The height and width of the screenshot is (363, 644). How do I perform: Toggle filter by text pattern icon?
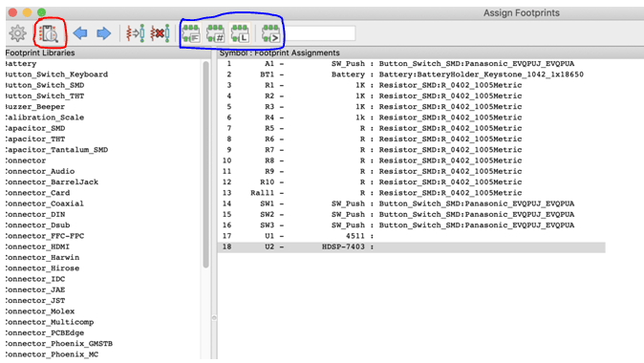(x=270, y=33)
